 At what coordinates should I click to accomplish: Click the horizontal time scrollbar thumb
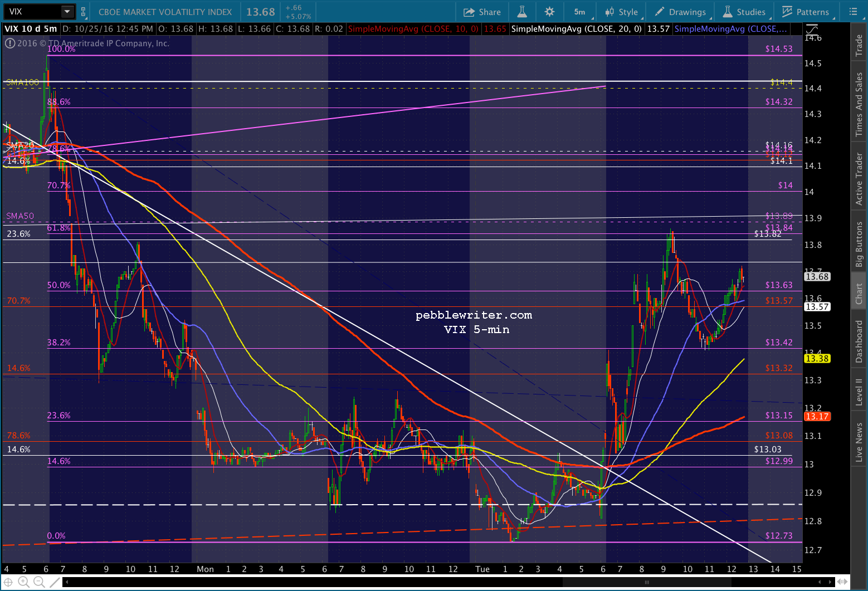coord(646,582)
